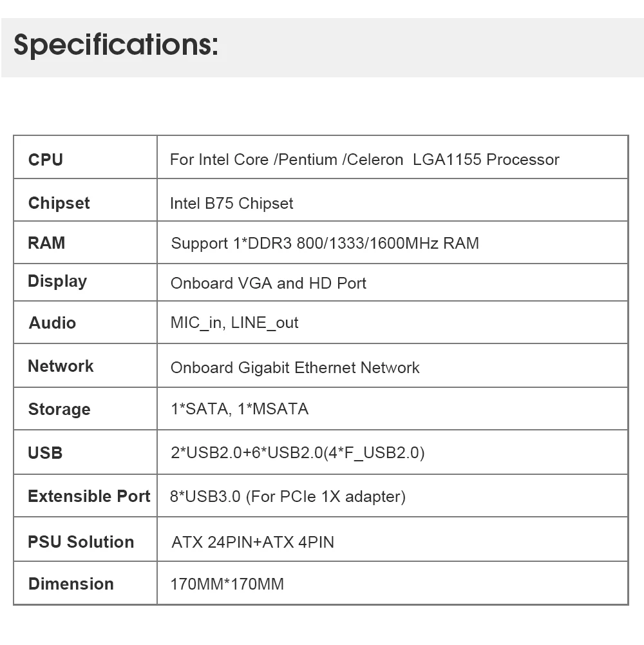The height and width of the screenshot is (645, 644).
Task: Click the Chipset row label
Action: (x=59, y=203)
